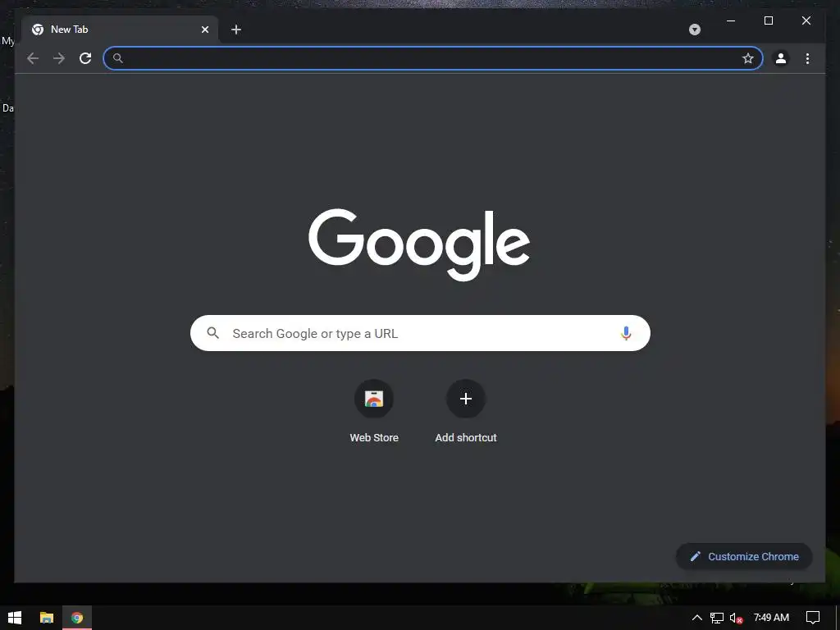Open File Explorer from the taskbar
Screen dimensions: 840x630
[x=47, y=618]
